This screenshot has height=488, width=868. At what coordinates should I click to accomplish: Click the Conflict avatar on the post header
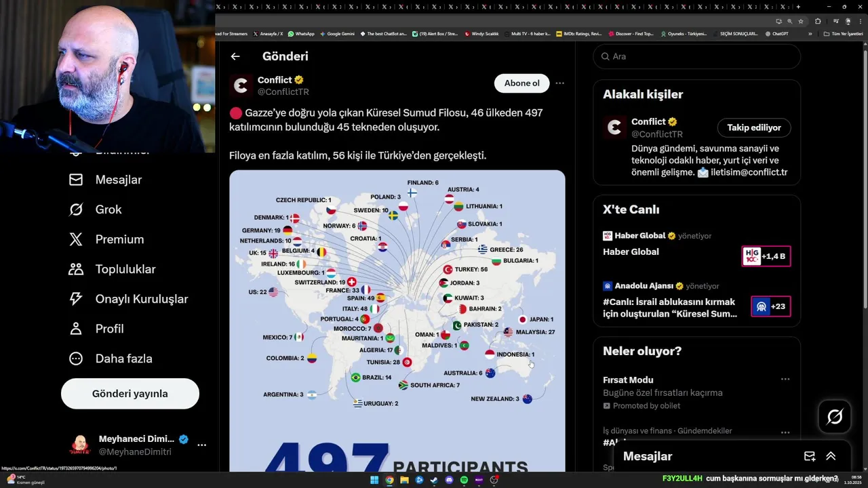pyautogui.click(x=241, y=85)
